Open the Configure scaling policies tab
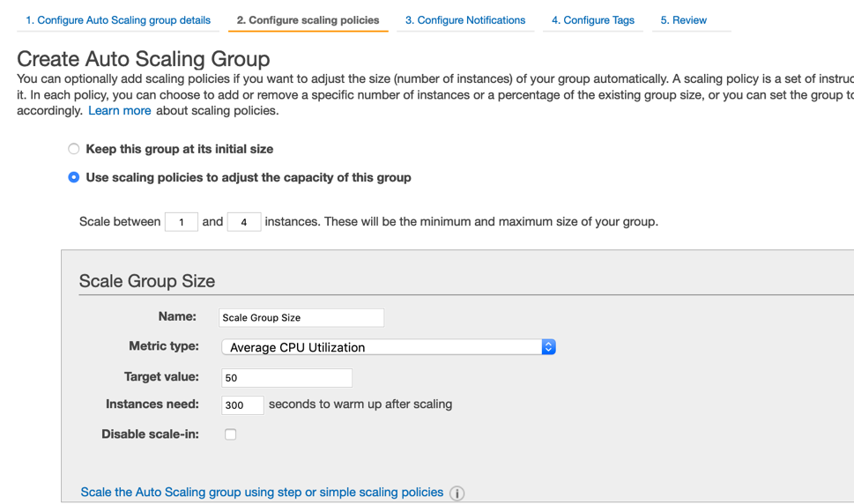 tap(308, 20)
